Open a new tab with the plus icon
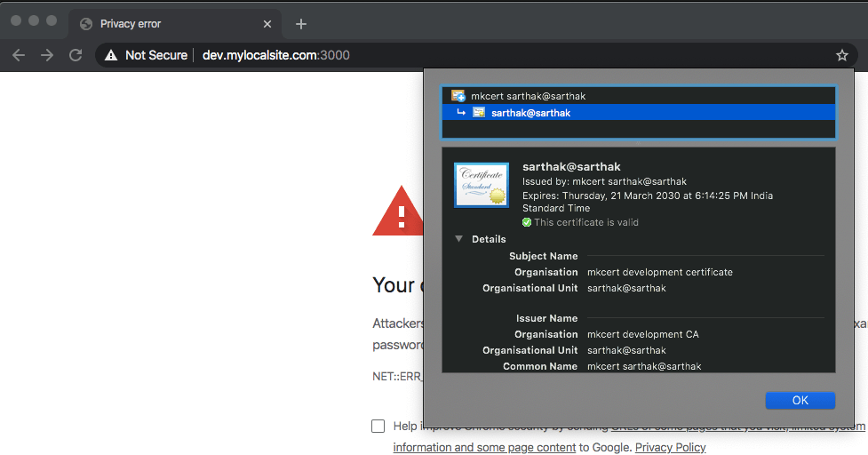868x455 pixels. (301, 24)
